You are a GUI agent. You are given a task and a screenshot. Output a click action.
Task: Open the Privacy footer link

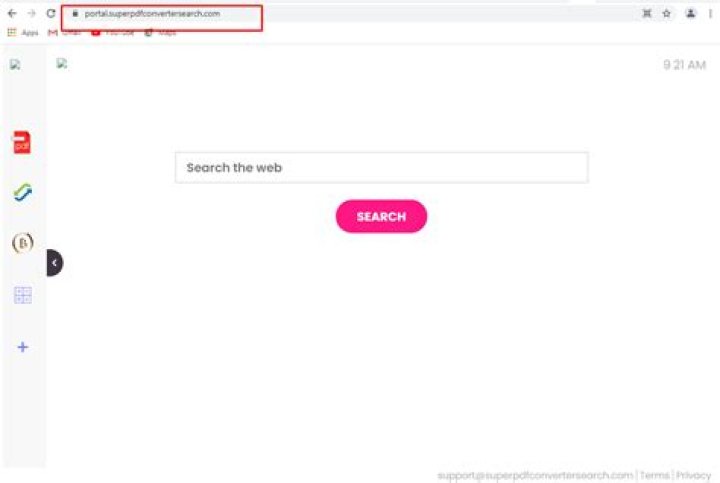[x=693, y=475]
